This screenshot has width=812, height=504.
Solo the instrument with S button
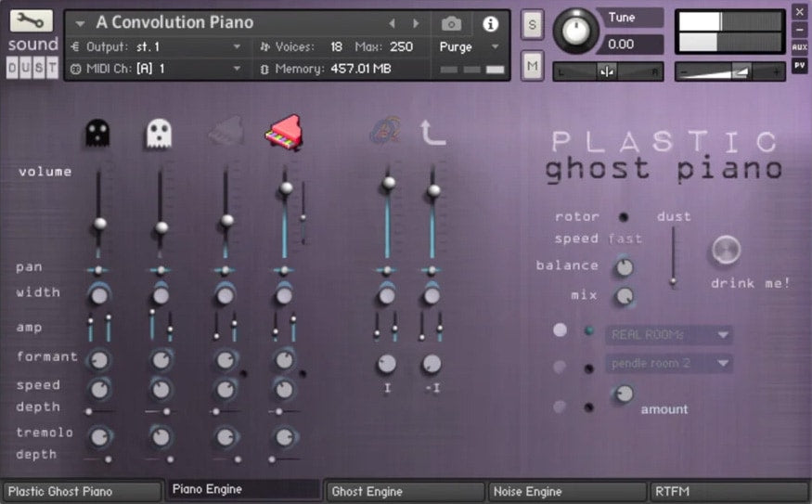tap(533, 24)
